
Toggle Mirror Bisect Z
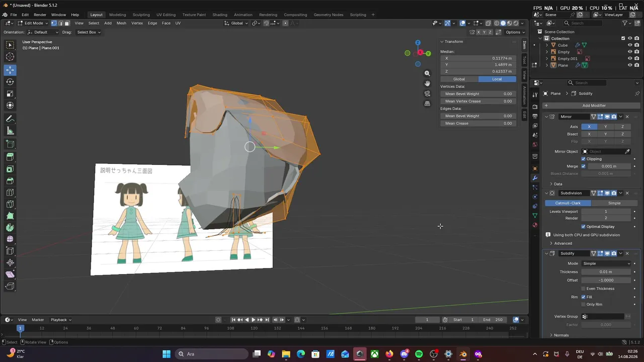point(622,134)
